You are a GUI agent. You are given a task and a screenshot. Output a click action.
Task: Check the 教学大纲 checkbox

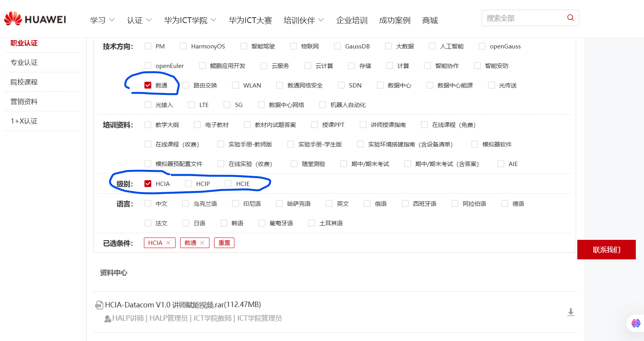point(148,125)
